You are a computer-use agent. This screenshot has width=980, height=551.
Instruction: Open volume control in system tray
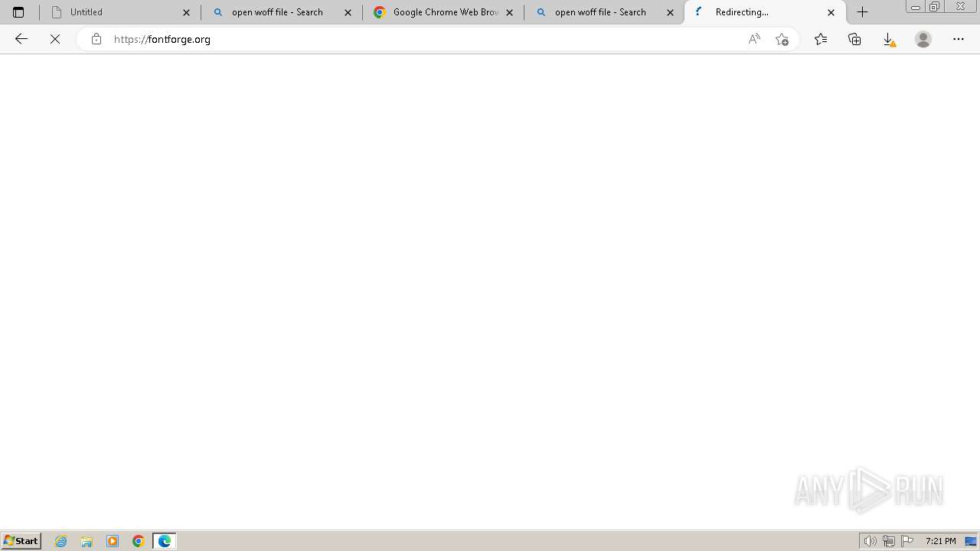(871, 541)
